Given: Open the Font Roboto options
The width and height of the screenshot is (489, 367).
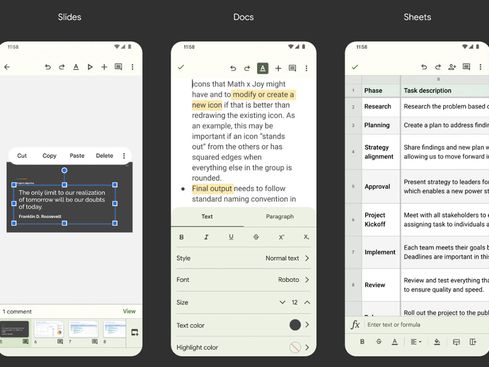Looking at the screenshot, I should pos(243,280).
